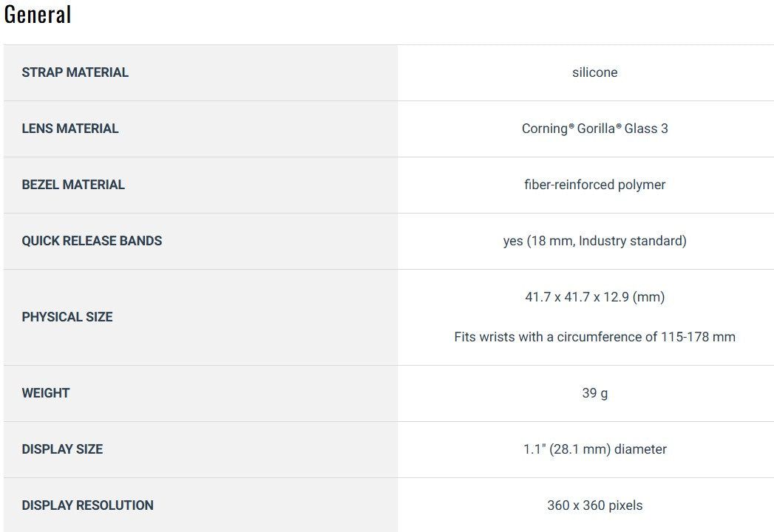The height and width of the screenshot is (532, 774).
Task: Click the fiber-reinforced polymer value
Action: click(594, 185)
